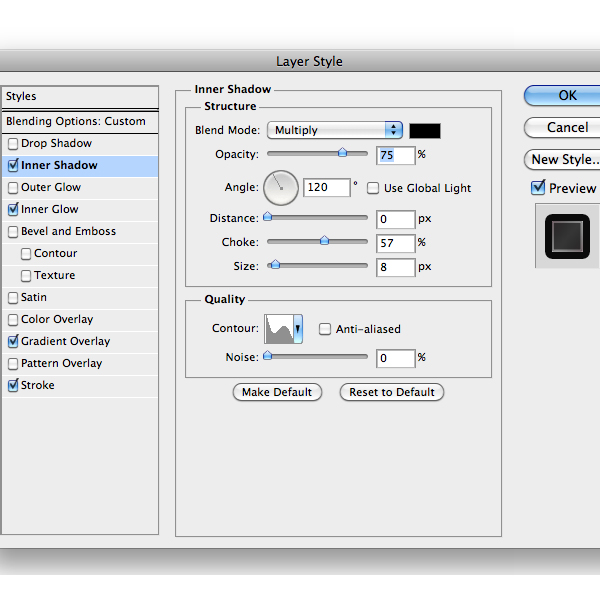Enable the Bevel and Emboss checkbox
The height and width of the screenshot is (600, 600).
(x=13, y=232)
